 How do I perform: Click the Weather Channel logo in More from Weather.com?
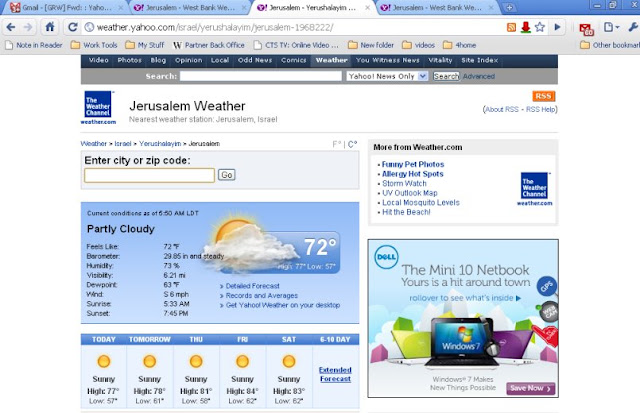pyautogui.click(x=534, y=189)
